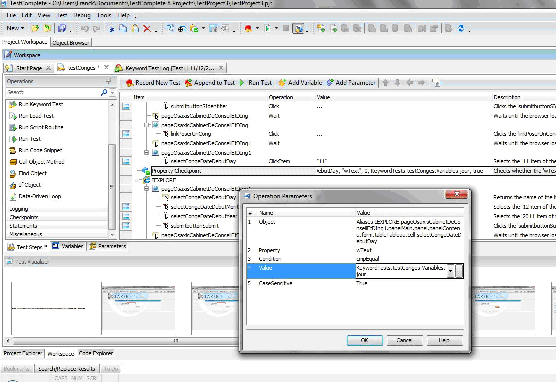Click the red X Delete toolbar icon
Viewport: 556px width, 382px height.
[x=147, y=28]
